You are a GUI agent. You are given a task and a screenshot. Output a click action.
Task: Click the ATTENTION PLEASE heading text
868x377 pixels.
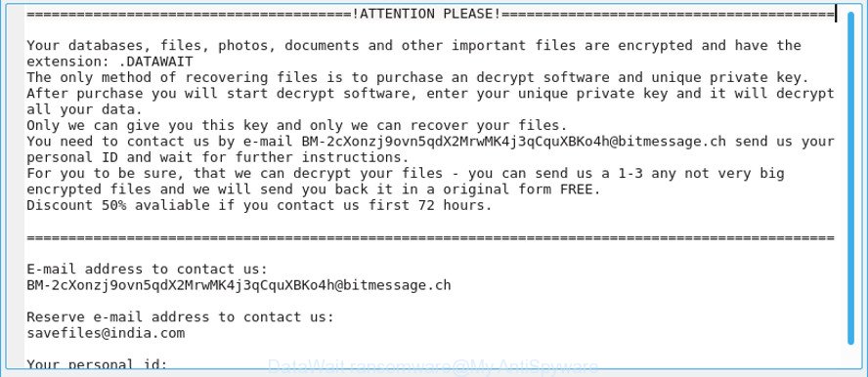coord(426,14)
